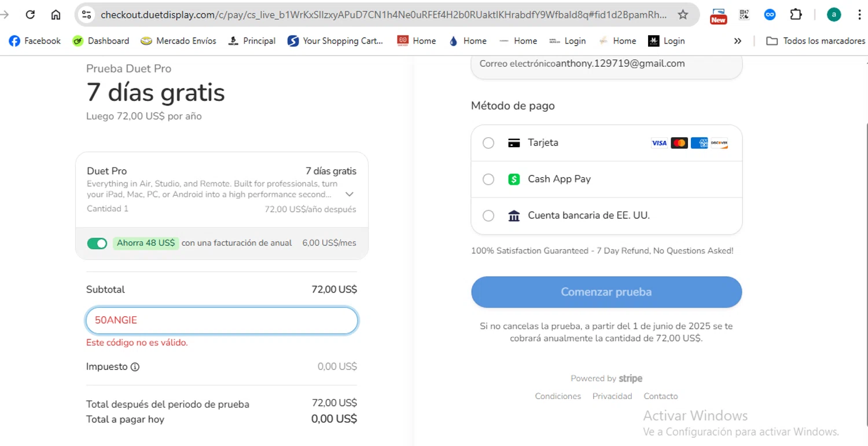
Task: Click the "7 días gratis" heading
Action: 156,93
